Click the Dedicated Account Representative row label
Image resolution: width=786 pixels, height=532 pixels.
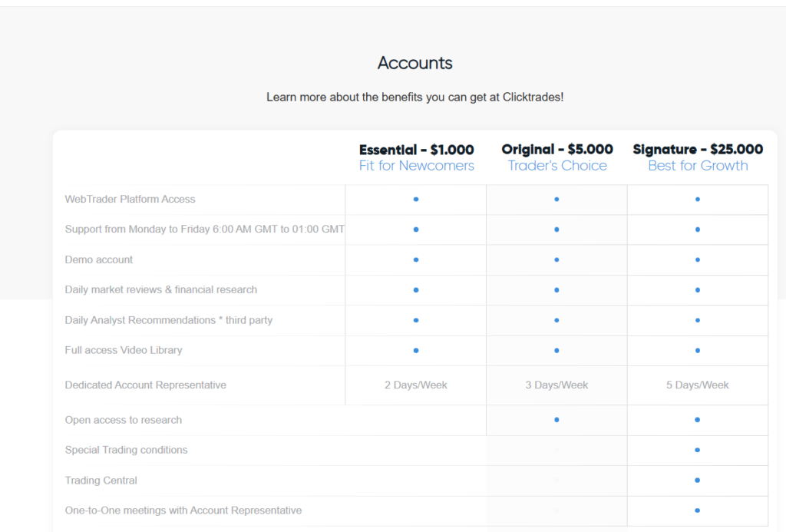coord(146,385)
